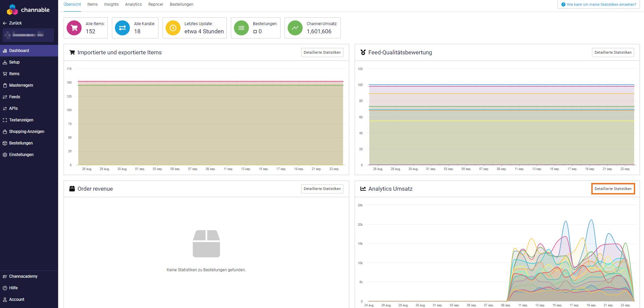
Task: Click 'Keine Statistiken zu Bestellungen gefunden.' text
Action: tap(206, 270)
